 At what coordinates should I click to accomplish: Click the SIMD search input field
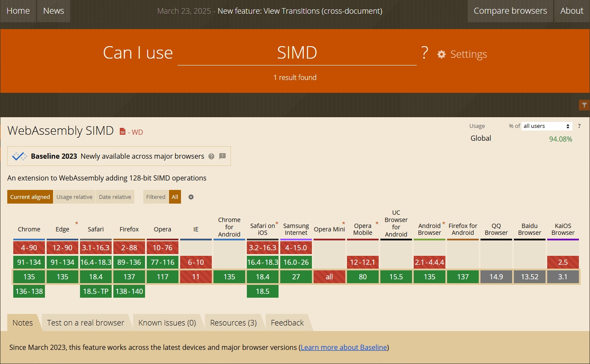(297, 53)
